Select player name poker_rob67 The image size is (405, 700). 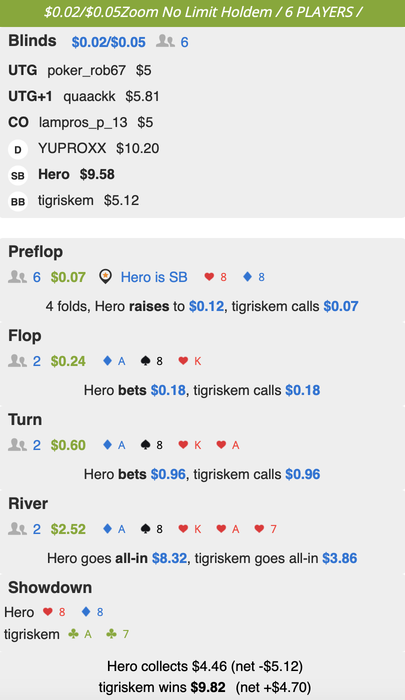(87, 71)
